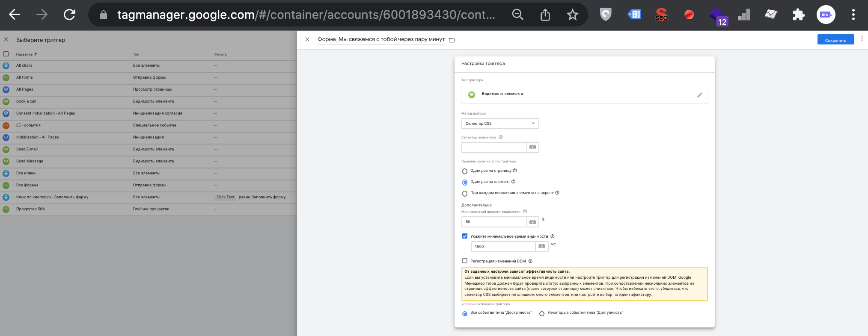The height and width of the screenshot is (336, 868).
Task: Select the 'Все клики' trigger row
Action: coord(149,173)
